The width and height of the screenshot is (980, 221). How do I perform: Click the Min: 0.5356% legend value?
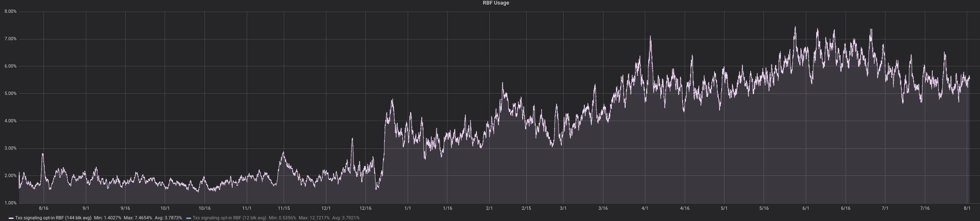pyautogui.click(x=282, y=218)
